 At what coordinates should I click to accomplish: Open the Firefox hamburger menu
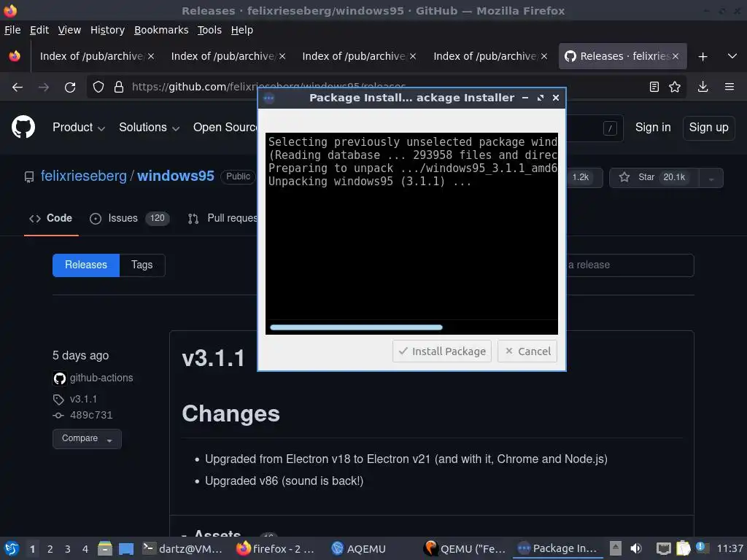pos(729,87)
